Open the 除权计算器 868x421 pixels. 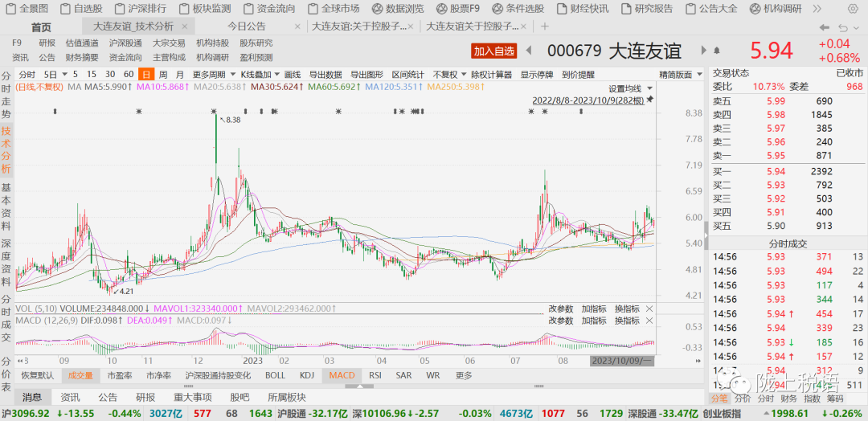(492, 75)
